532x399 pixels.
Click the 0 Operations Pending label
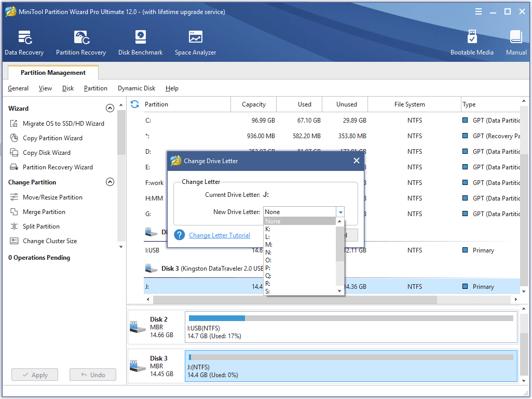click(x=39, y=258)
